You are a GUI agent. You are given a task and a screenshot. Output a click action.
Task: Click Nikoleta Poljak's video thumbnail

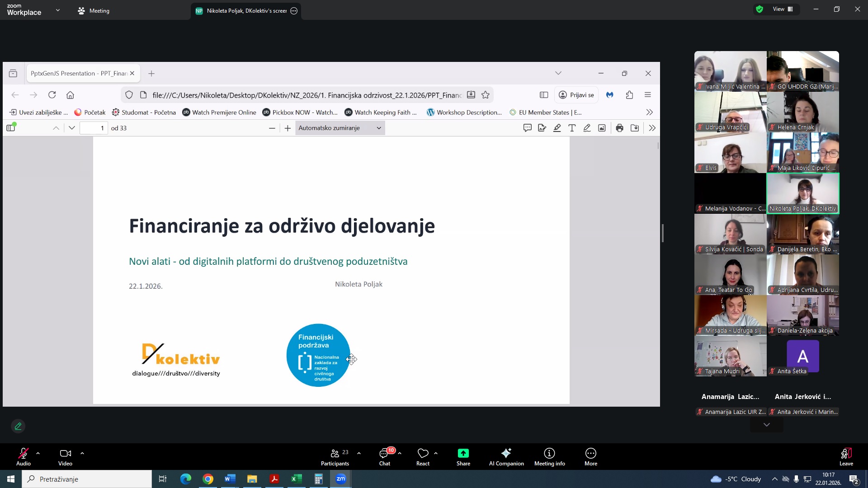click(803, 193)
